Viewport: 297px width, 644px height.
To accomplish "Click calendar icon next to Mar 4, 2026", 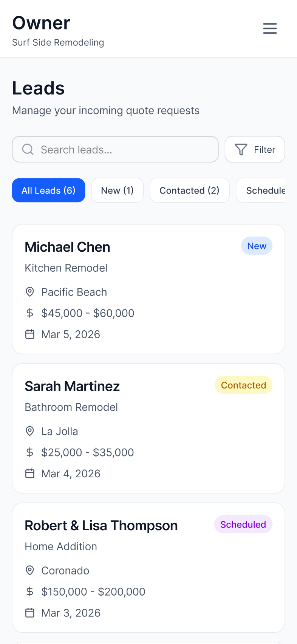I will coord(30,473).
